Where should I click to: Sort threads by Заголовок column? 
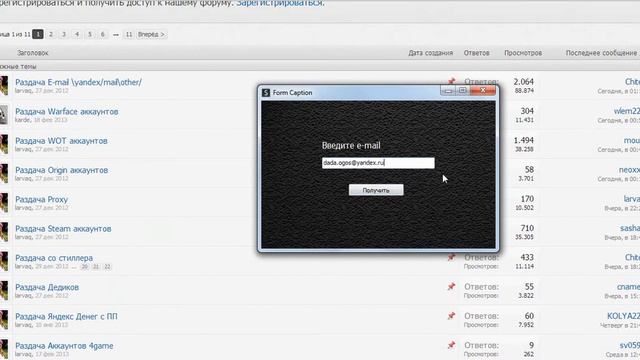click(x=33, y=53)
